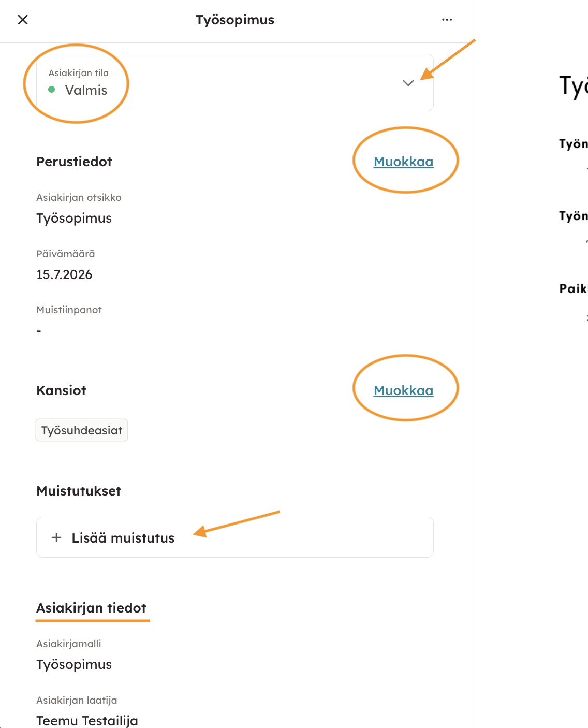Click the date 15.7.2026

[x=64, y=274]
